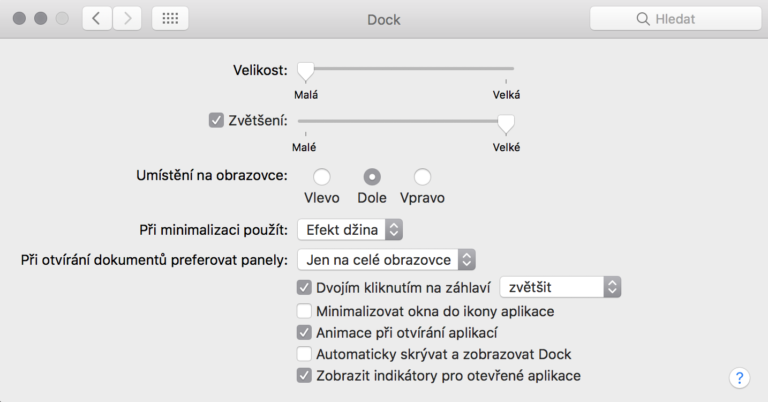The width and height of the screenshot is (768, 402).
Task: Click the back navigation arrow
Action: 97,19
